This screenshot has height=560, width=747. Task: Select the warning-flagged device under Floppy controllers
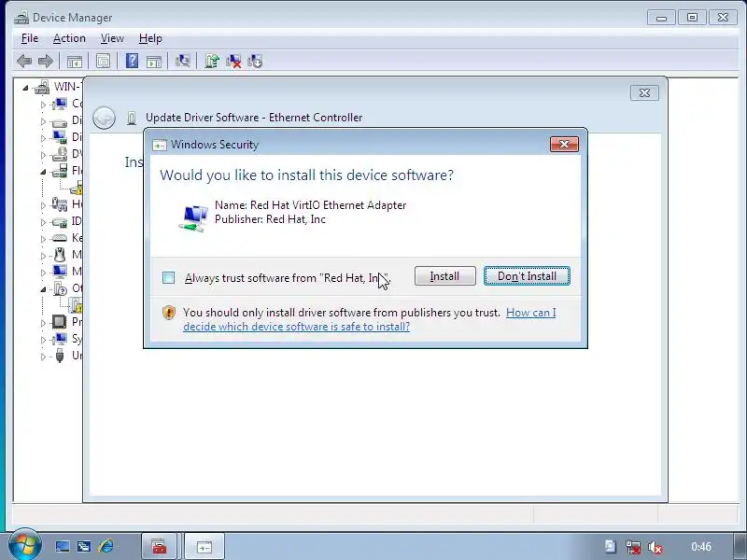[77, 189]
